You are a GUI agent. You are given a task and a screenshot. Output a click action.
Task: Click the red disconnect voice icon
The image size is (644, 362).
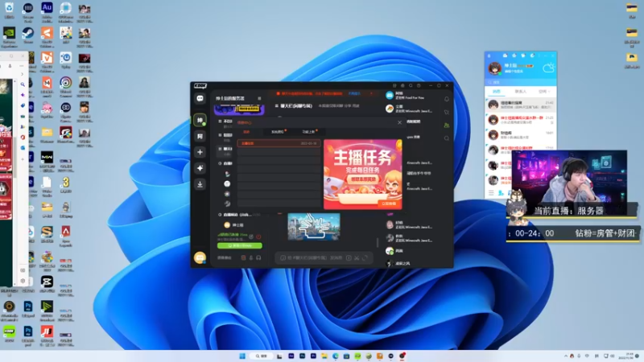click(258, 237)
